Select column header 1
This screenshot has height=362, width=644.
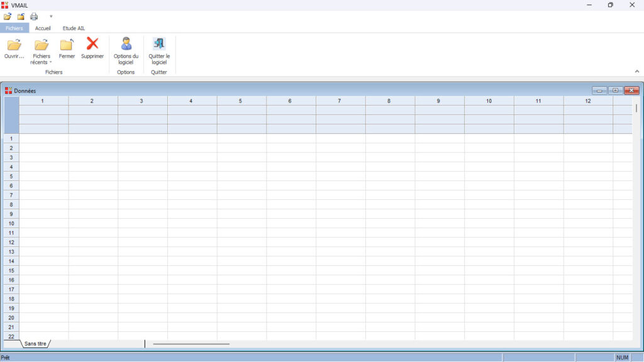43,101
